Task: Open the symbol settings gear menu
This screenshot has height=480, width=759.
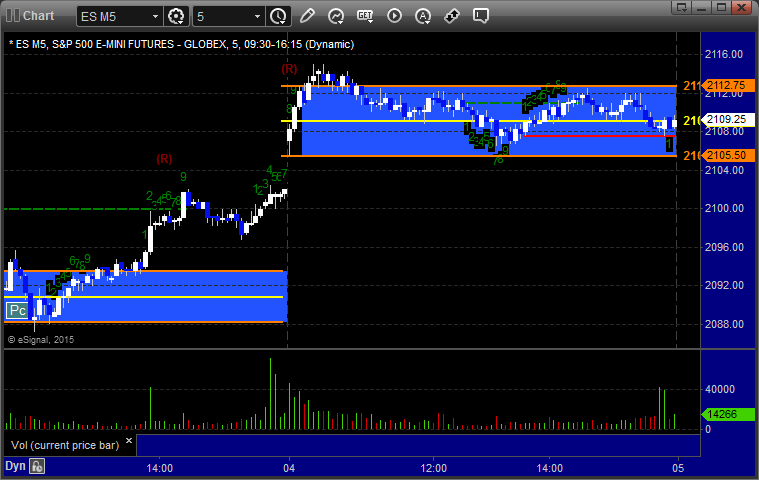Action: pos(176,16)
